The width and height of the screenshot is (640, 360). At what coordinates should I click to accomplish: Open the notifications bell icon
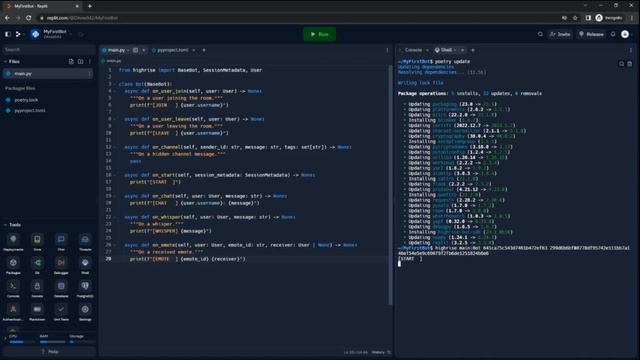point(613,34)
